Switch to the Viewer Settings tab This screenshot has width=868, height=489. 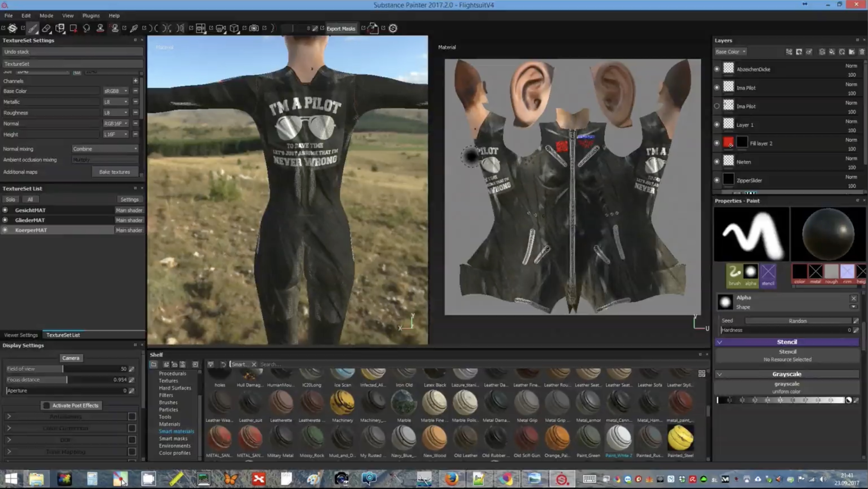click(21, 335)
